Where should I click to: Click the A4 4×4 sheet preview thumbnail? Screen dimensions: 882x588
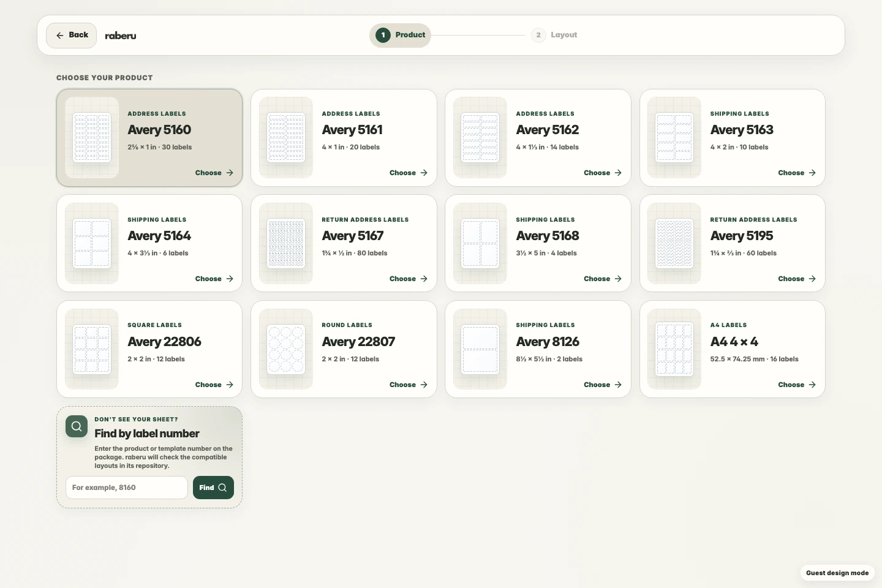(674, 349)
